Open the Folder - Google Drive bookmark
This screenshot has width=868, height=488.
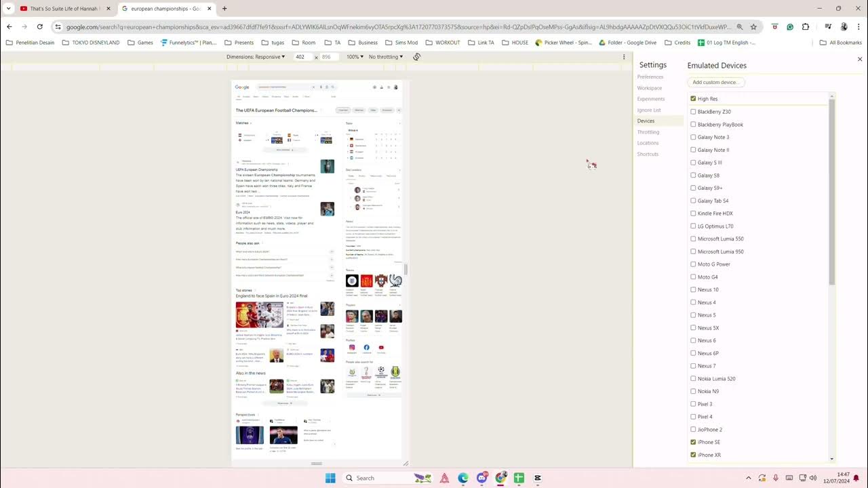tap(628, 43)
